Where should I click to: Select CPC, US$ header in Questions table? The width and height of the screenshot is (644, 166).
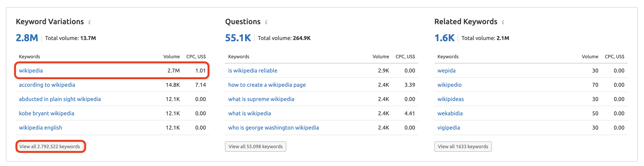tap(405, 57)
